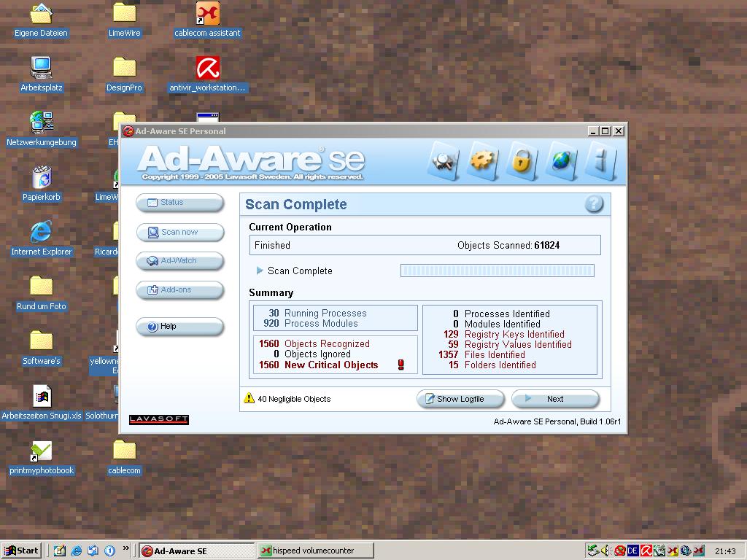This screenshot has width=747, height=560.
Task: Click the info 'i' icon in header
Action: click(x=600, y=160)
